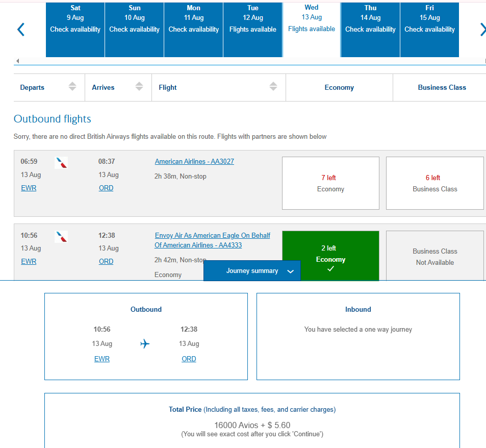Click the 2h 38m, Non-stop duration text
The image size is (486, 448).
181,177
